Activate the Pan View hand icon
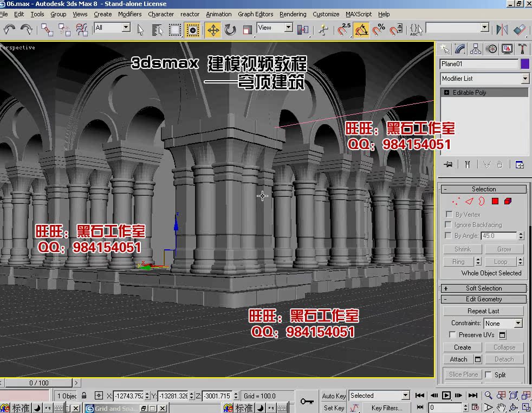Screen dimensions: 532x413 click(501, 407)
